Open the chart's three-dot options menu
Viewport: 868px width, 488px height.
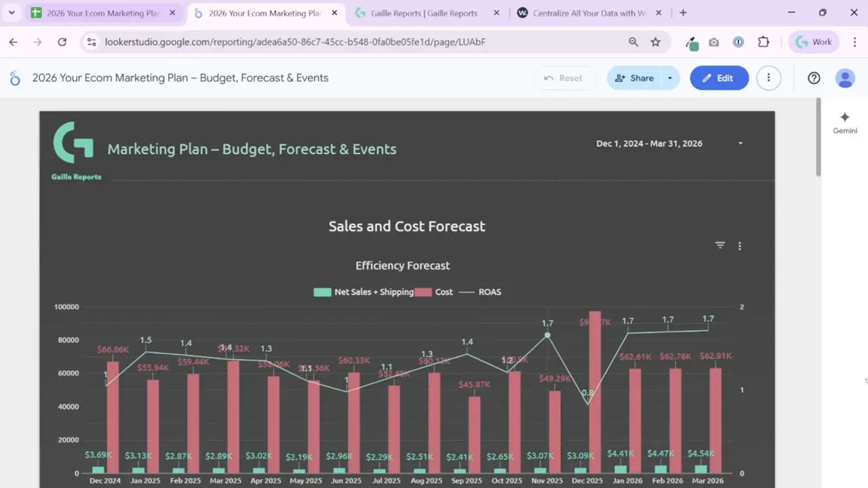point(739,245)
